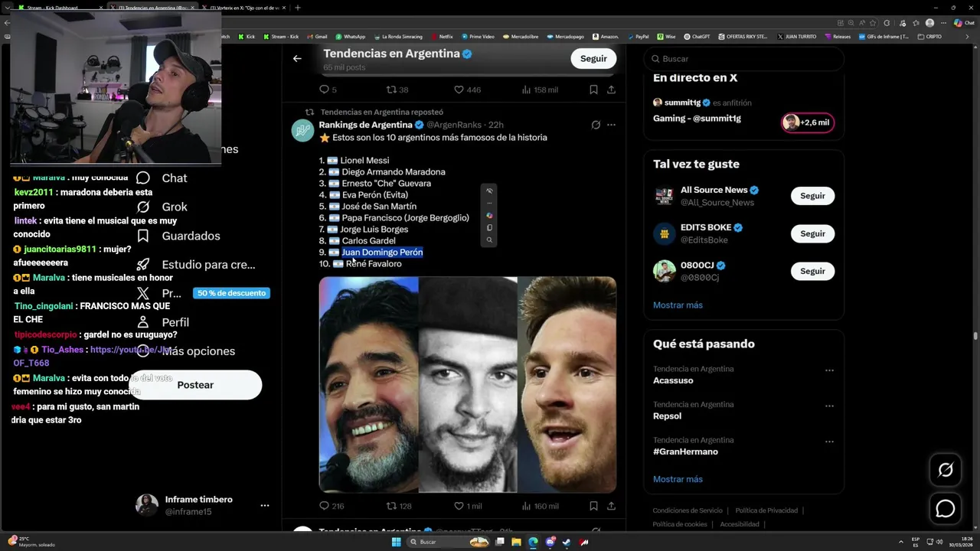
Task: Open the floating messages button at bottom right
Action: pos(946,508)
